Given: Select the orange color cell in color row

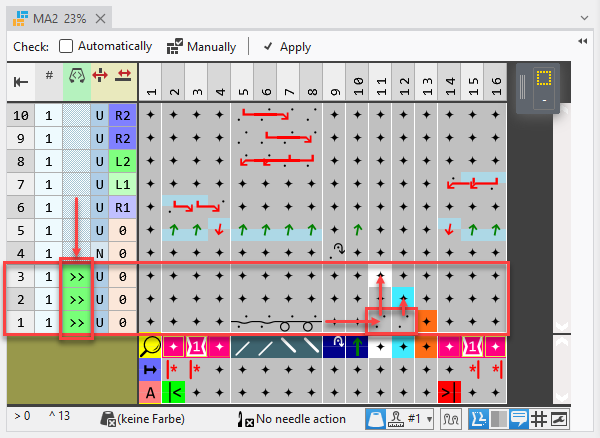Looking at the screenshot, I should click(425, 347).
